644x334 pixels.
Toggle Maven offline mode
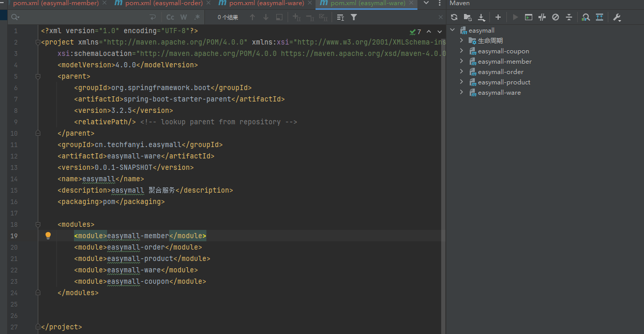point(542,17)
